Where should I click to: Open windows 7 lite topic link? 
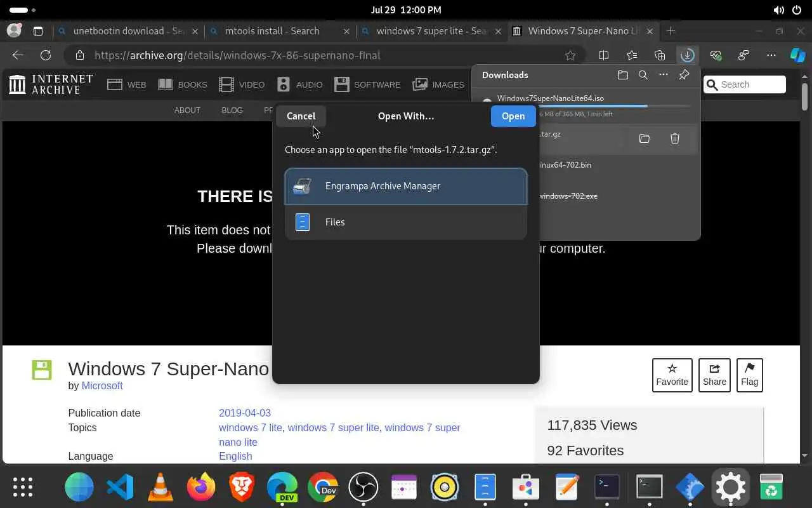pos(251,428)
